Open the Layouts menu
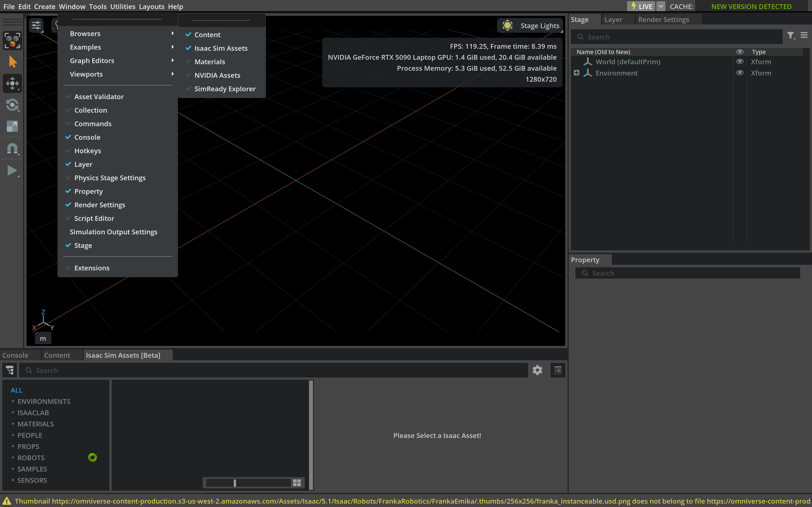This screenshot has height=507, width=812. (x=151, y=6)
